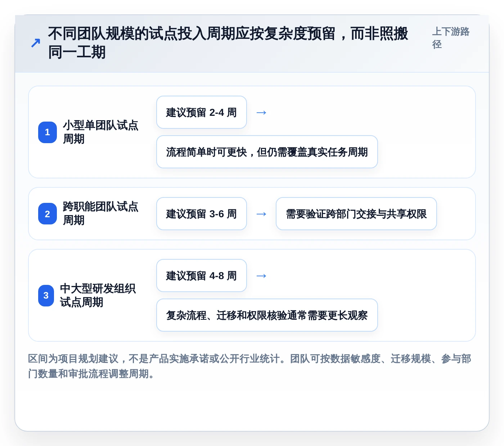Select the number 2 badge
This screenshot has height=446, width=504.
(x=48, y=214)
